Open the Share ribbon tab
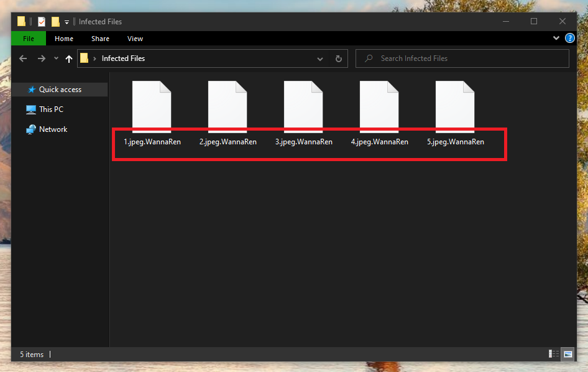Screen dimensions: 588x372 100,39
